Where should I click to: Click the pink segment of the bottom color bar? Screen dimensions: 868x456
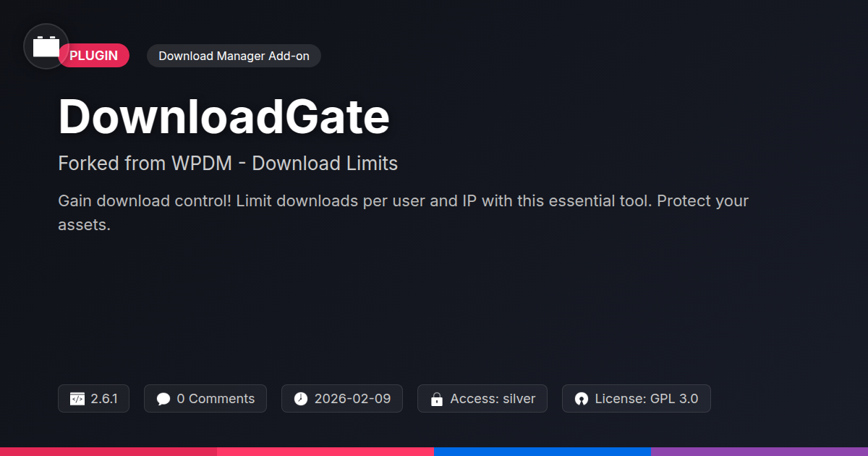click(325, 452)
